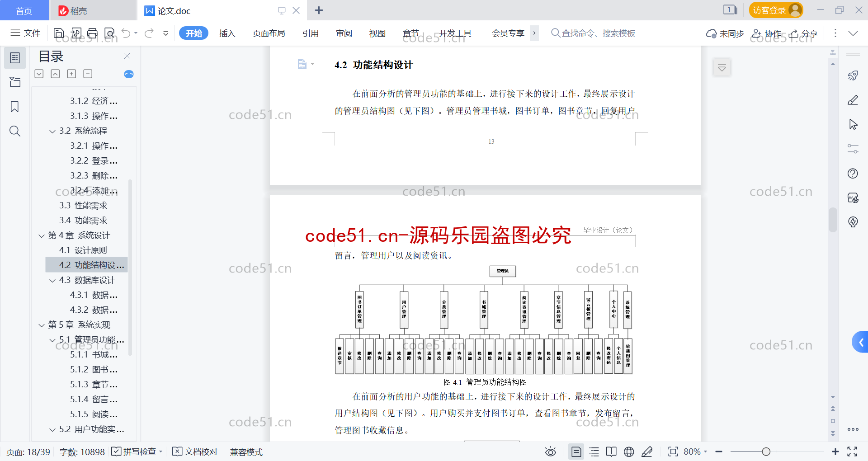
Task: Open Print Preview icon
Action: click(x=109, y=33)
